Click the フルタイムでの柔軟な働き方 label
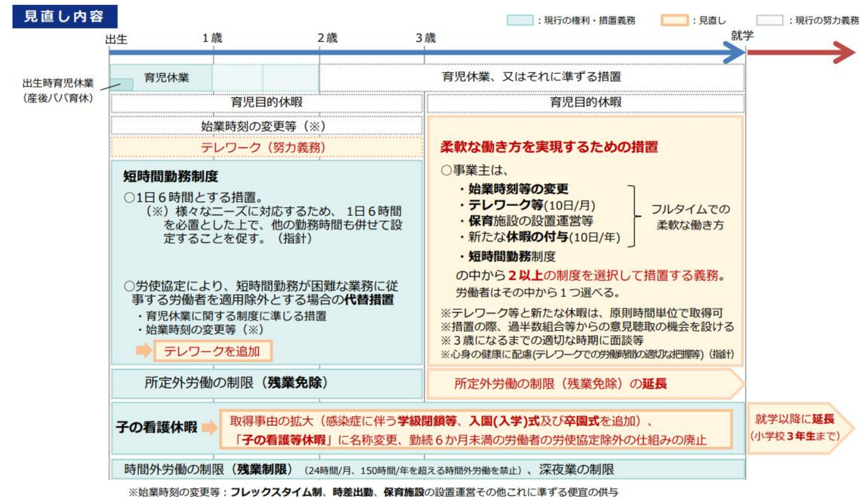Viewport: 868px width, 501px height. click(x=691, y=216)
